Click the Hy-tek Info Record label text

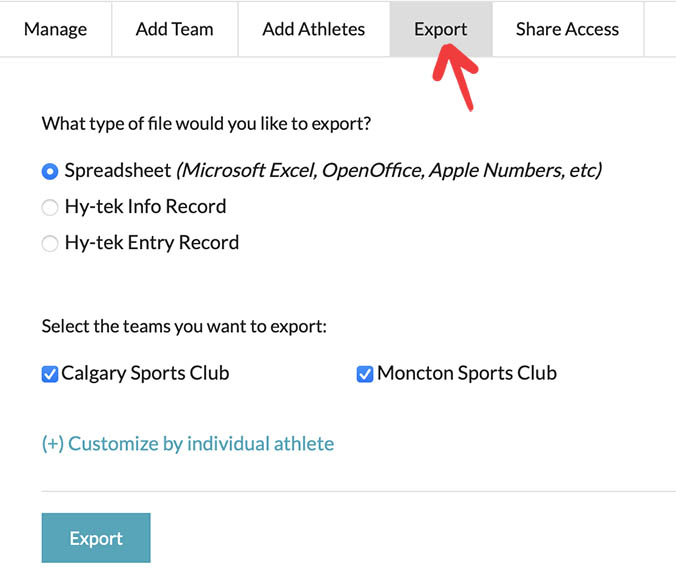(x=145, y=206)
